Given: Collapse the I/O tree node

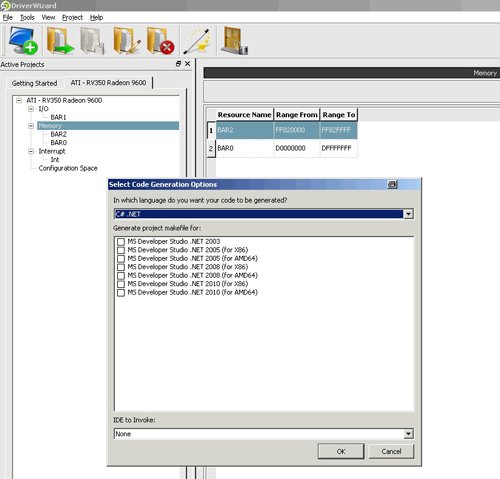Looking at the screenshot, I should coord(31,109).
